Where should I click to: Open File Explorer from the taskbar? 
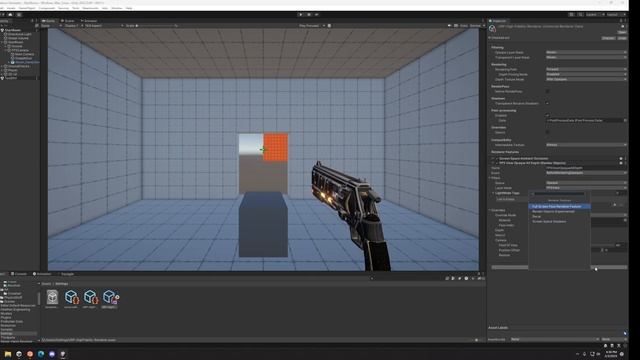tap(8, 354)
